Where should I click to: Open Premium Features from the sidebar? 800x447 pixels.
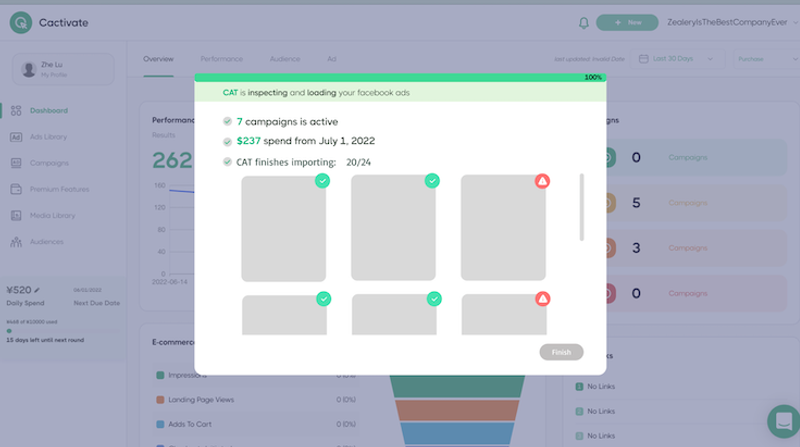[59, 189]
